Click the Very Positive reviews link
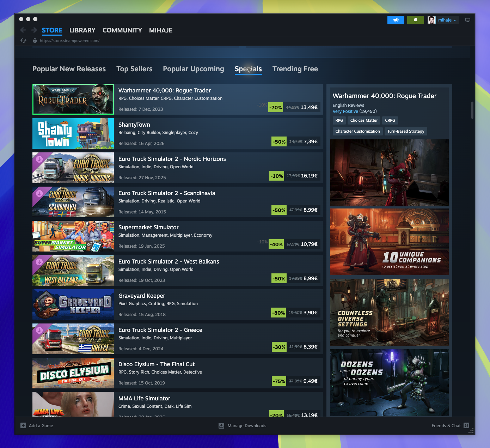The width and height of the screenshot is (490, 448). tap(345, 111)
